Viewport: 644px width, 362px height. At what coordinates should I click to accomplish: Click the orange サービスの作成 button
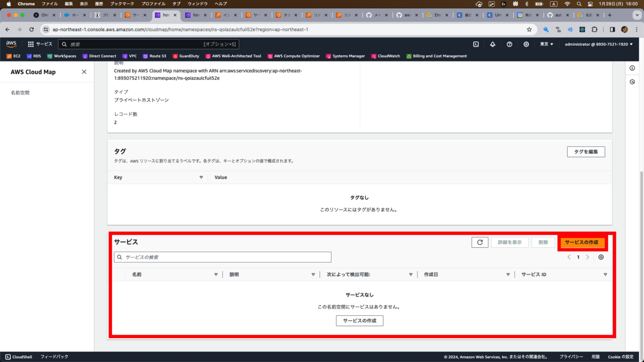tap(581, 242)
